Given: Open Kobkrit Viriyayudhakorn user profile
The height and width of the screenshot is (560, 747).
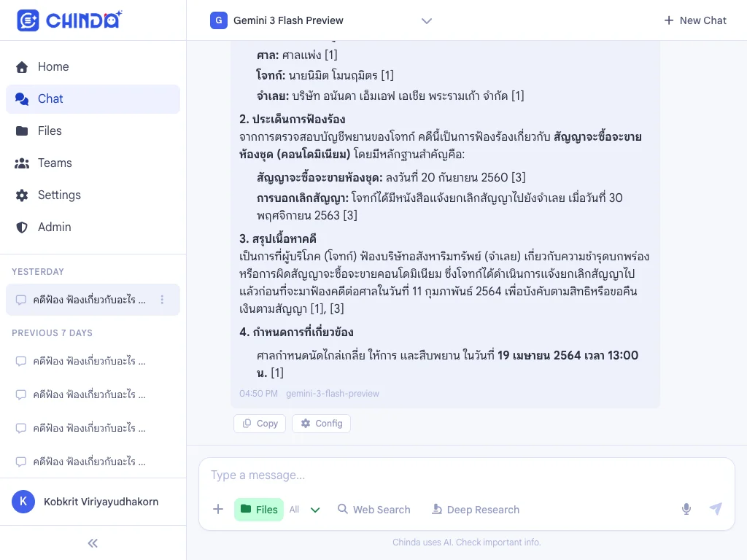Looking at the screenshot, I should click(93, 502).
